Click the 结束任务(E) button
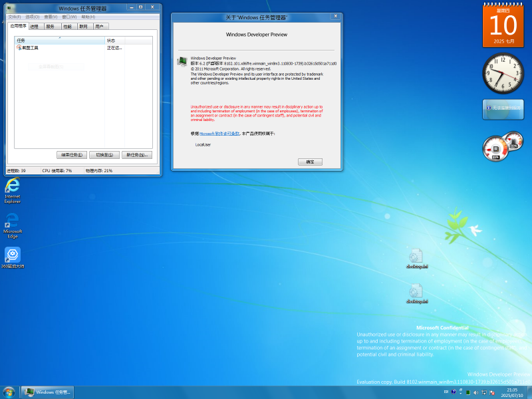The image size is (532, 399). point(72,155)
